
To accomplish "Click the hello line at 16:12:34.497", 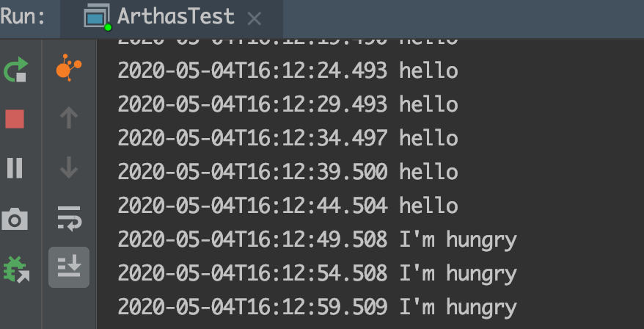I will click(288, 139).
